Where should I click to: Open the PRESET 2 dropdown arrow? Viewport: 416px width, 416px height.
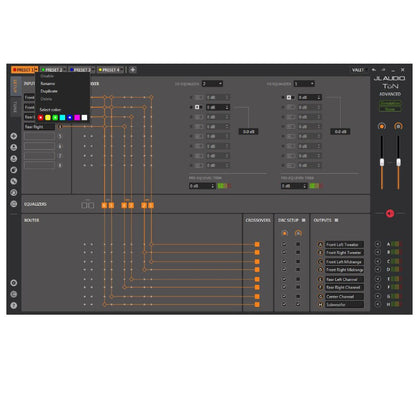[65, 70]
